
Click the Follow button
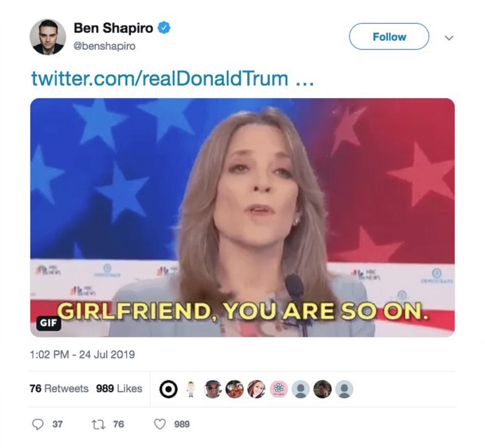point(389,36)
